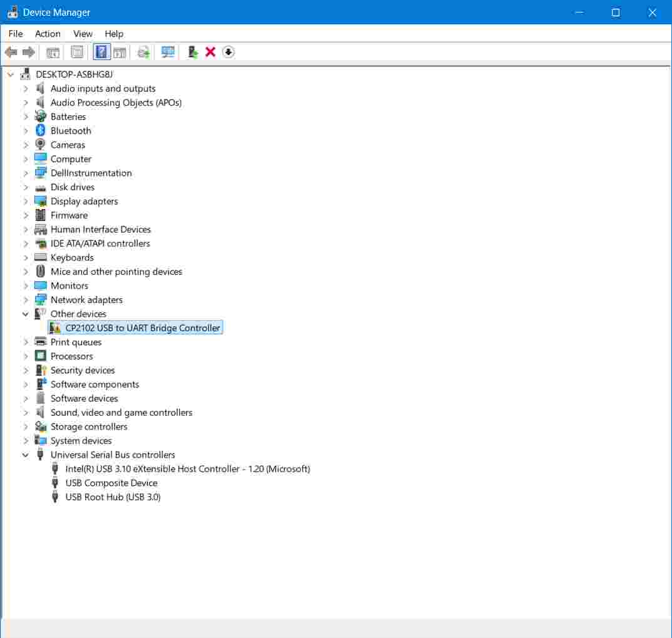Expand the Disk drives category
The height and width of the screenshot is (638, 672).
[x=25, y=187]
